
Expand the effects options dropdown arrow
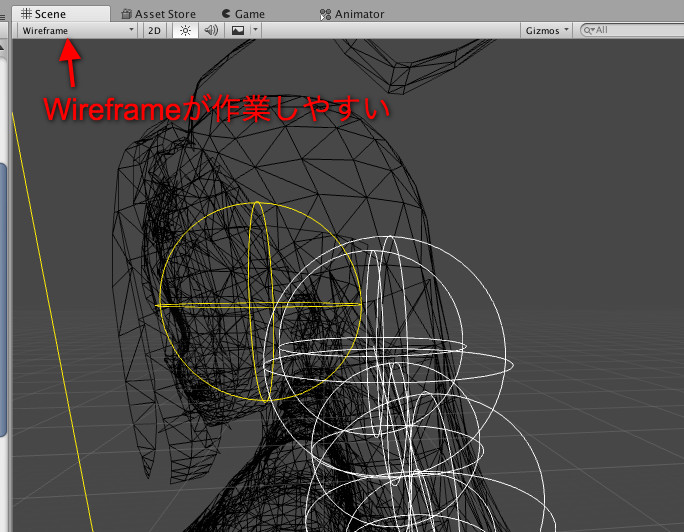255,31
